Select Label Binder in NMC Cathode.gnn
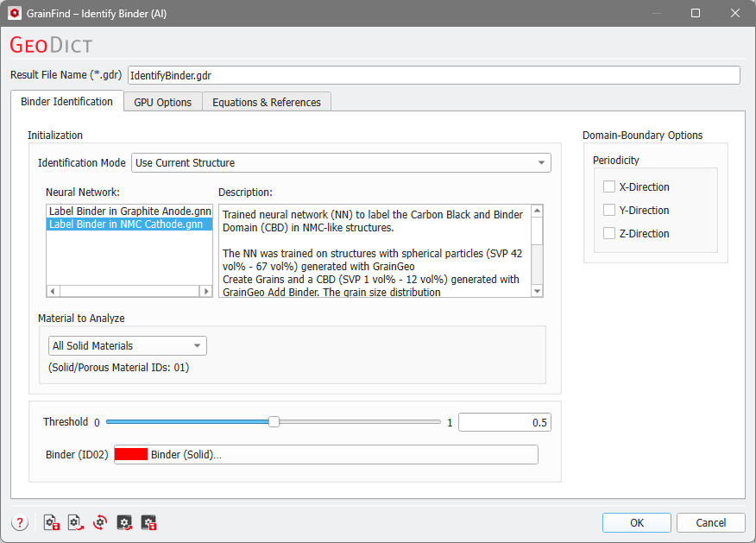 (x=129, y=224)
